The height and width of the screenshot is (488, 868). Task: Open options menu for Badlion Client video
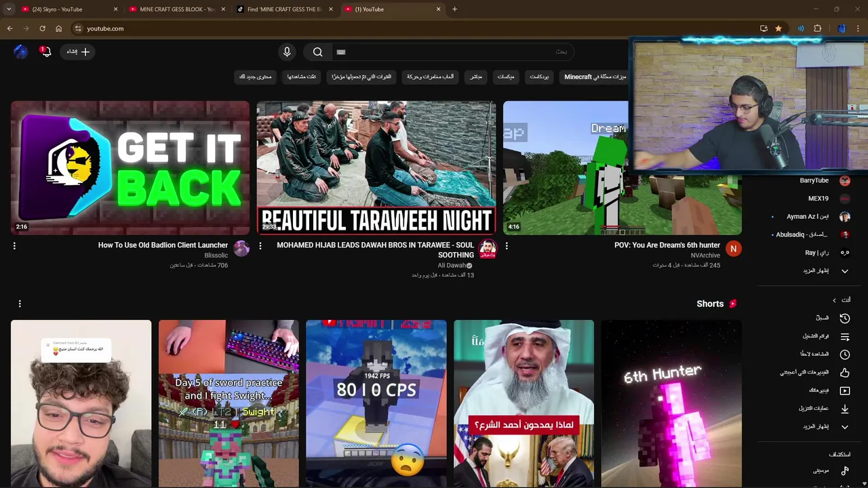tap(14, 246)
